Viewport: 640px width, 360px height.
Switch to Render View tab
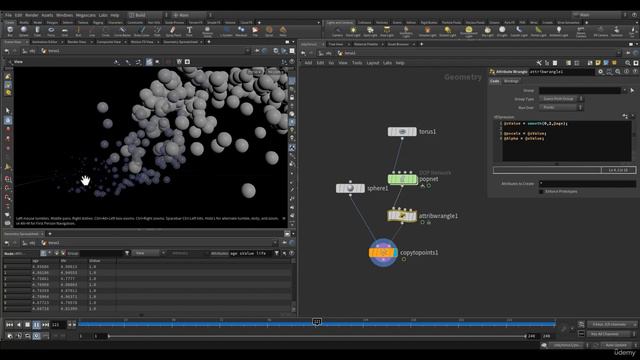[x=77, y=42]
